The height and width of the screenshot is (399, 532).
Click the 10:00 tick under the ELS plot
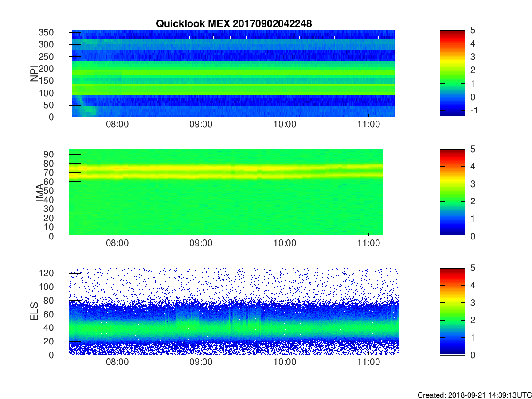(x=285, y=363)
